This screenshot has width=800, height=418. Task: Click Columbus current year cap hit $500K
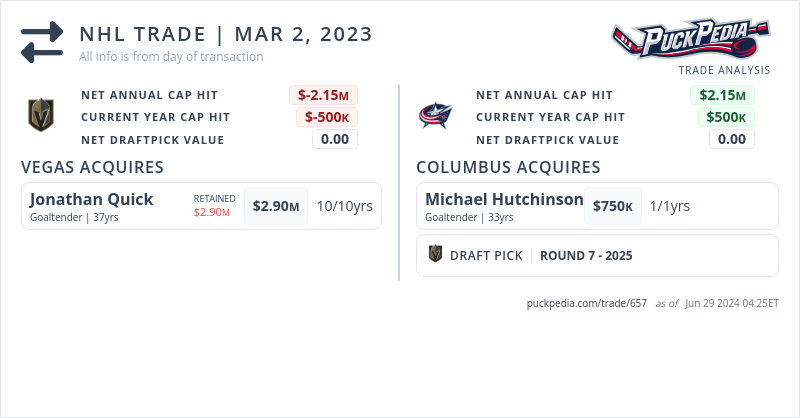point(726,117)
